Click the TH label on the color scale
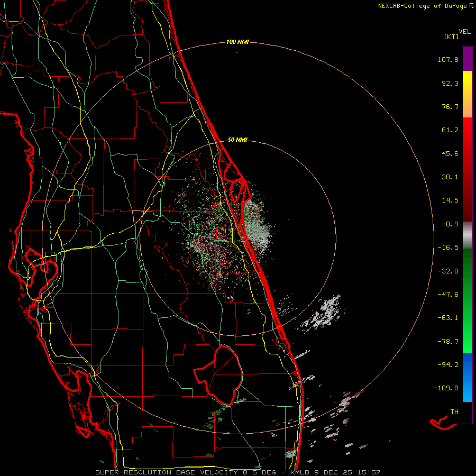476x476 pixels. 454,412
